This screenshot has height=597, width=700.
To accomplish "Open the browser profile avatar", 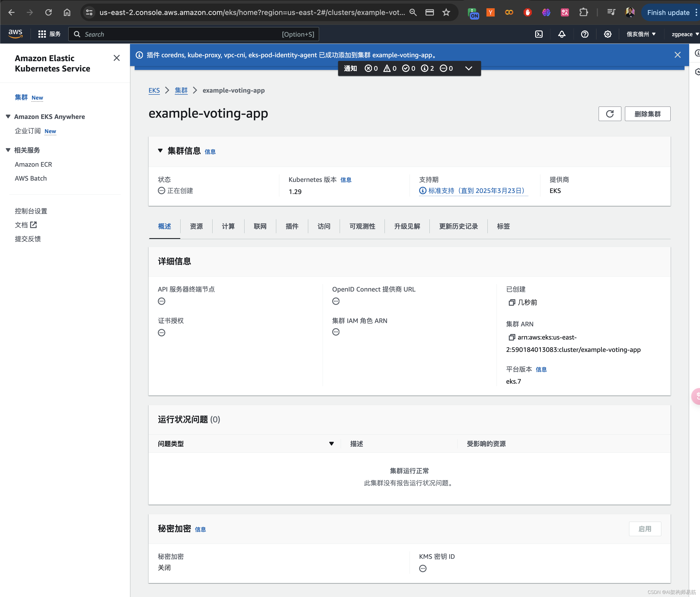I will [x=630, y=12].
